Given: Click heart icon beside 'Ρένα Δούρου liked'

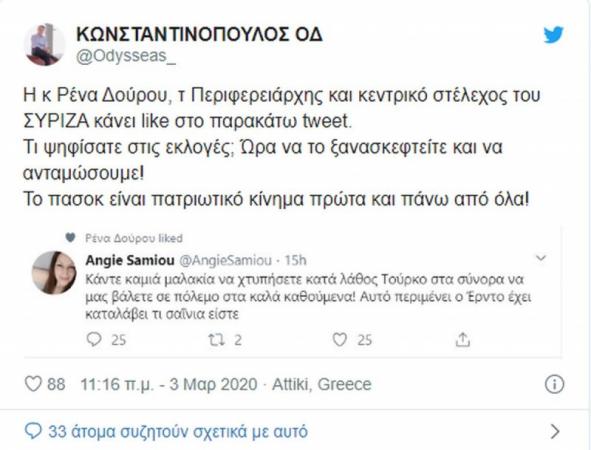Looking at the screenshot, I should pyautogui.click(x=70, y=237).
